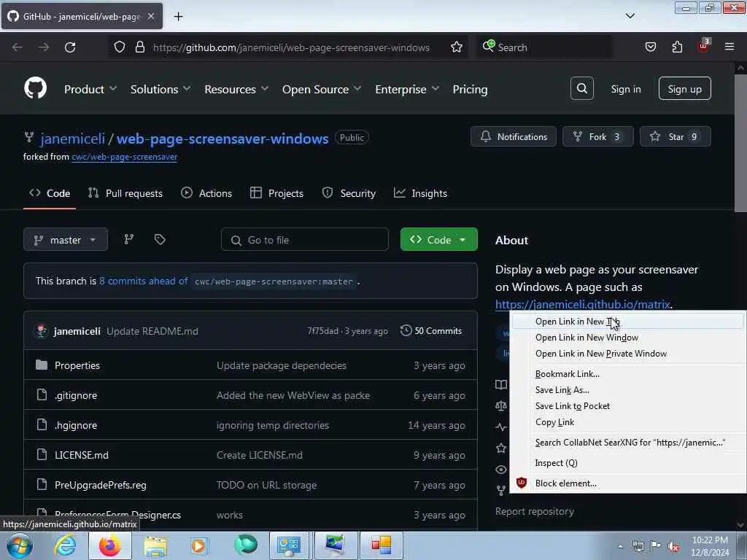Viewport: 747px width, 560px height.
Task: Open Firefox hamburger application menu
Action: pos(729,47)
